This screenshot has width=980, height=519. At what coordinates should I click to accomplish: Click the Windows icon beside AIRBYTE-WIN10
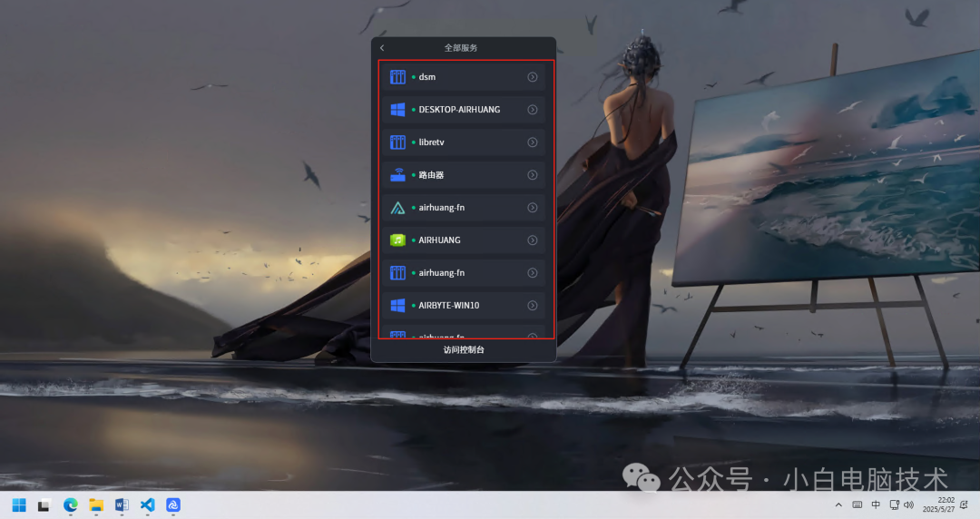point(397,305)
